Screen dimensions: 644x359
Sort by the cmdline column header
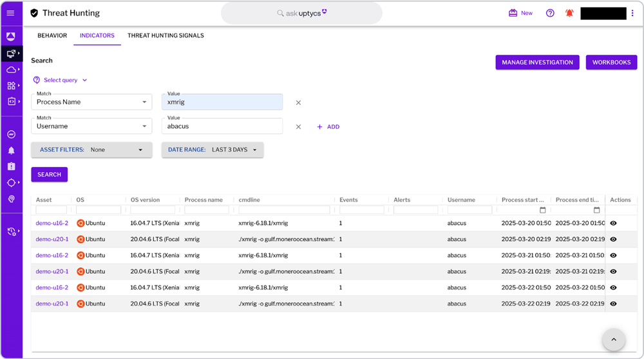[249, 200]
